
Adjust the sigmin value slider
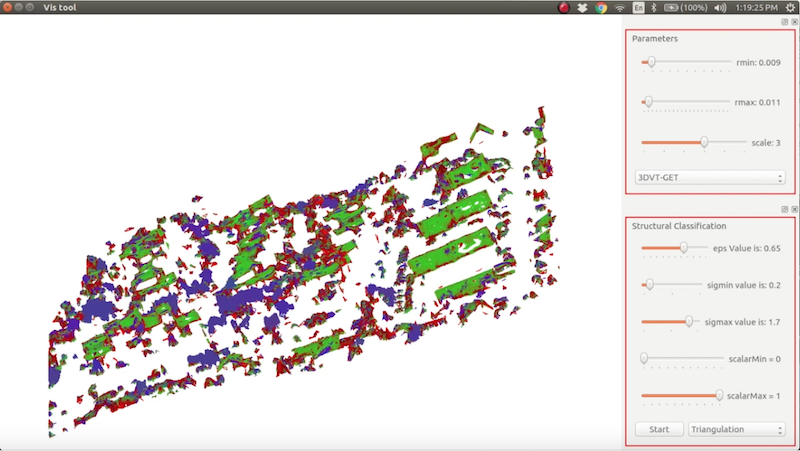tap(672, 285)
